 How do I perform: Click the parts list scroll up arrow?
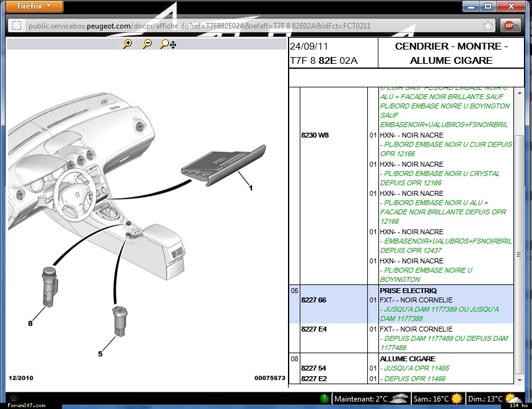[519, 93]
